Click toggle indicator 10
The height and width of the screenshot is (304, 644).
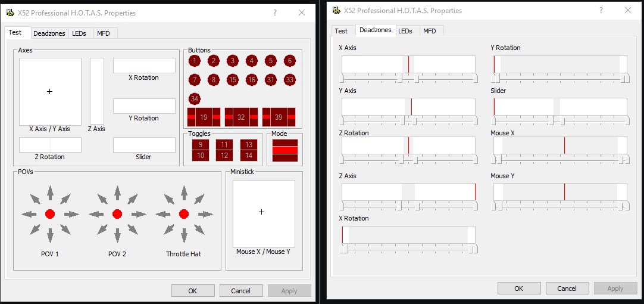tap(201, 156)
